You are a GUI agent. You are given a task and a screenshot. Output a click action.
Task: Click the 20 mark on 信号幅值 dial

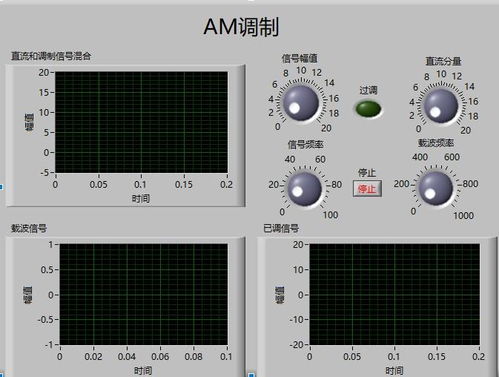tap(326, 128)
